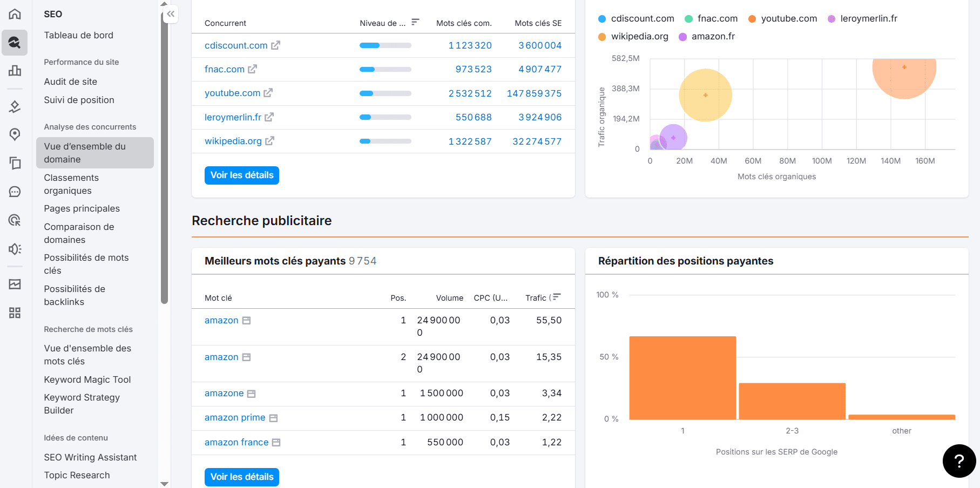View SERP icon for amazon france

pos(276,443)
